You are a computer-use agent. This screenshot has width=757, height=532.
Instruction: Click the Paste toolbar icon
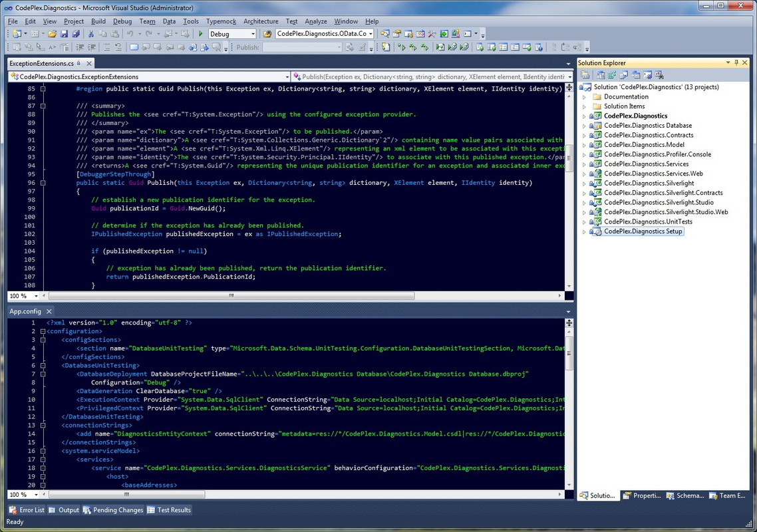[x=114, y=34]
